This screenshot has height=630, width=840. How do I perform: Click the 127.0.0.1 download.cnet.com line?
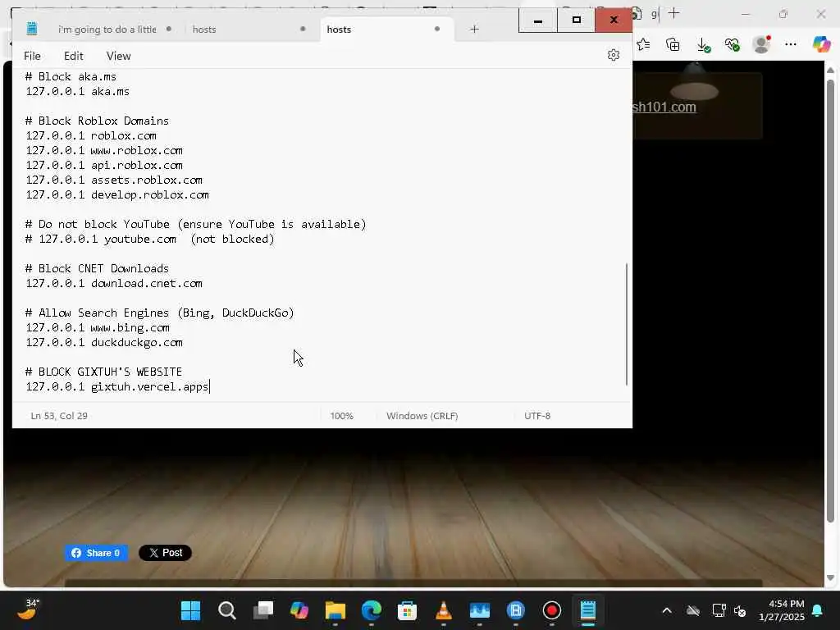point(114,283)
